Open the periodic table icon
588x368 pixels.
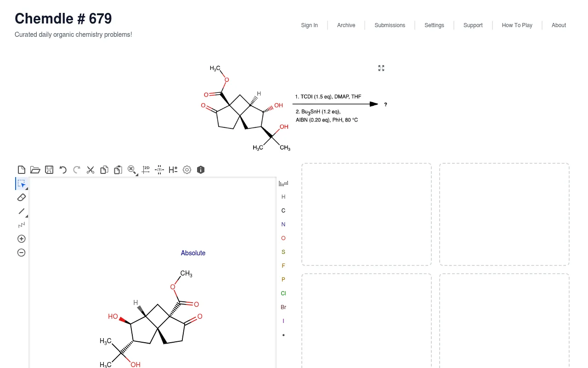[283, 183]
